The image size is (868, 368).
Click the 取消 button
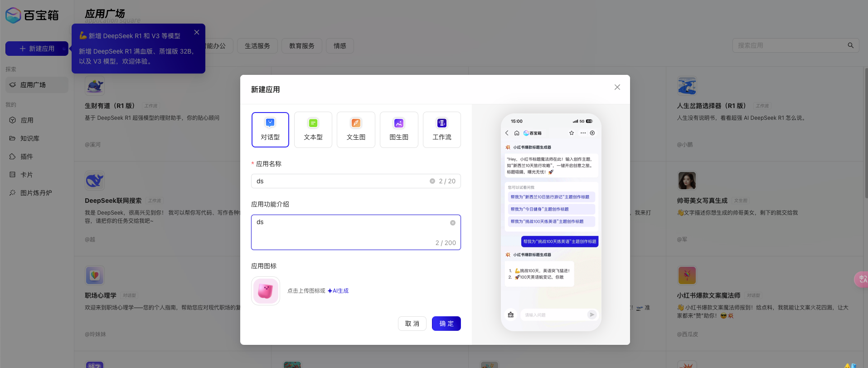click(412, 324)
